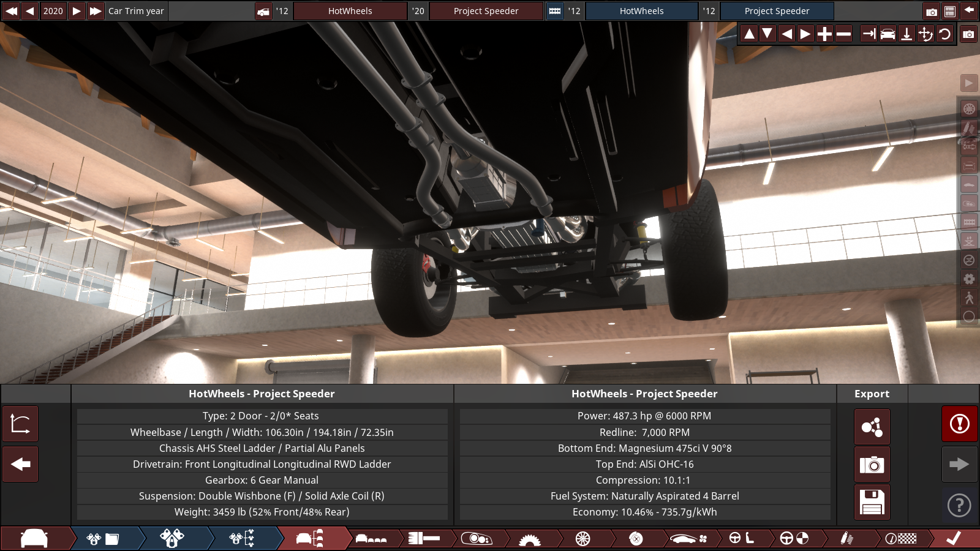Toggle engine block visibility in sidebar

pyautogui.click(x=969, y=222)
